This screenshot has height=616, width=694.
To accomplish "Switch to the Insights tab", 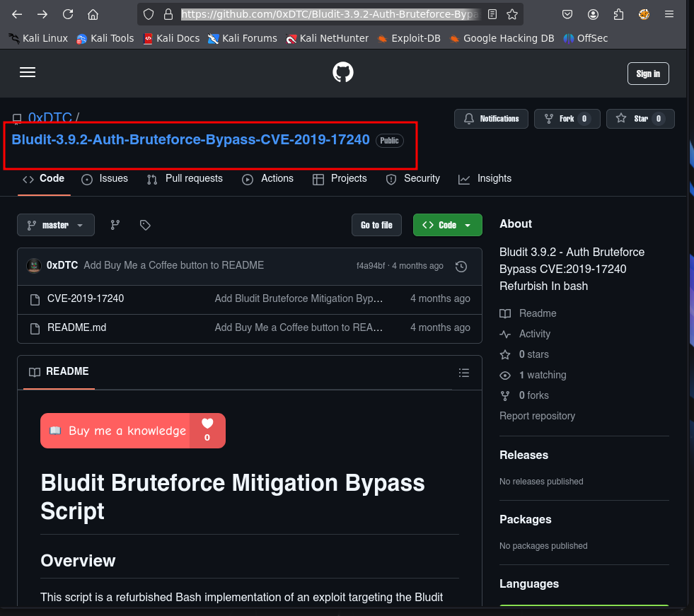I will click(485, 179).
